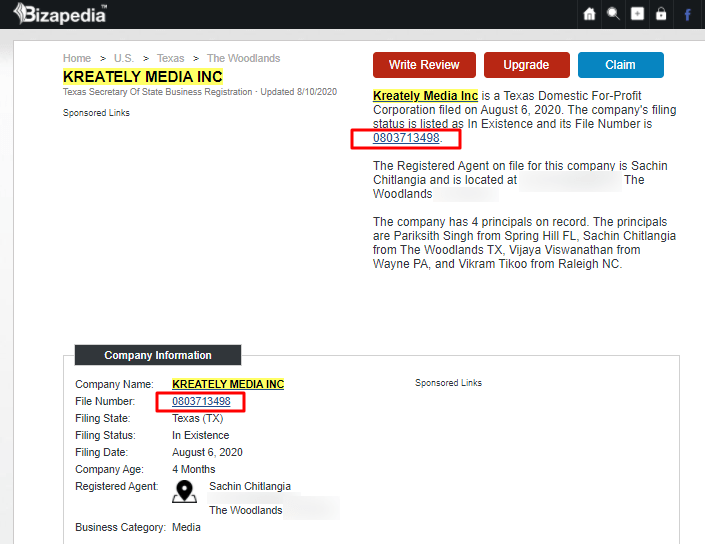This screenshot has height=544, width=705.
Task: Click the plus add icon in header
Action: click(x=638, y=14)
